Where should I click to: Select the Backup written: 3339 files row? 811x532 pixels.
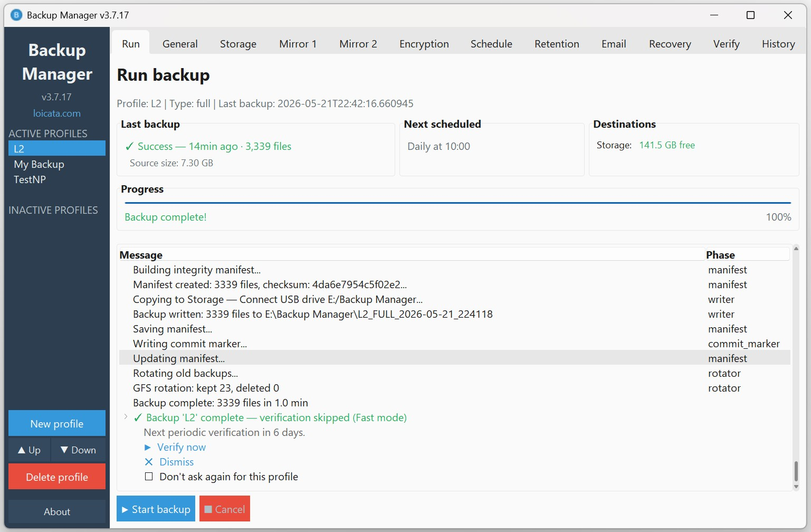tap(455, 314)
